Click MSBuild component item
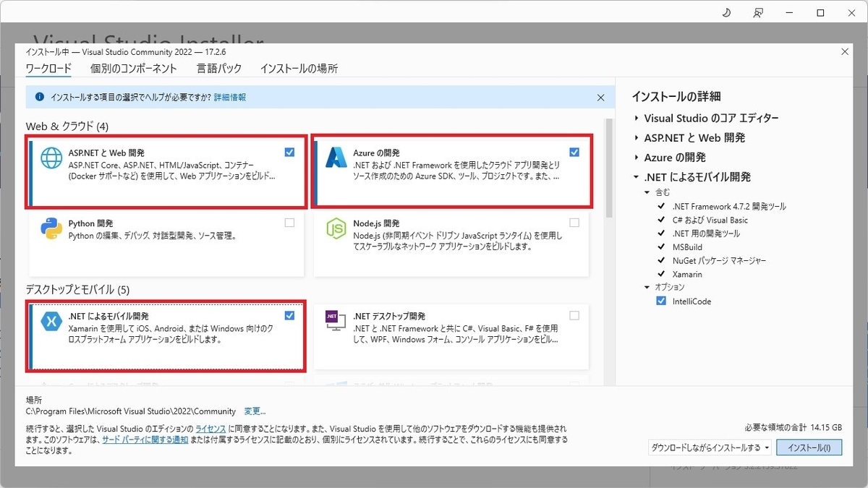868x488 pixels. tap(687, 247)
